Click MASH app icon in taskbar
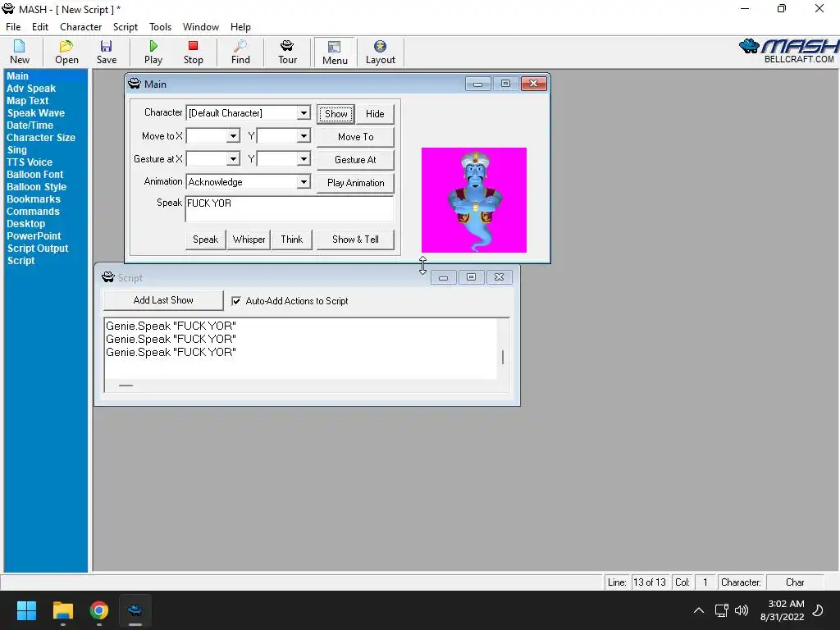The height and width of the screenshot is (630, 840). pos(135,610)
